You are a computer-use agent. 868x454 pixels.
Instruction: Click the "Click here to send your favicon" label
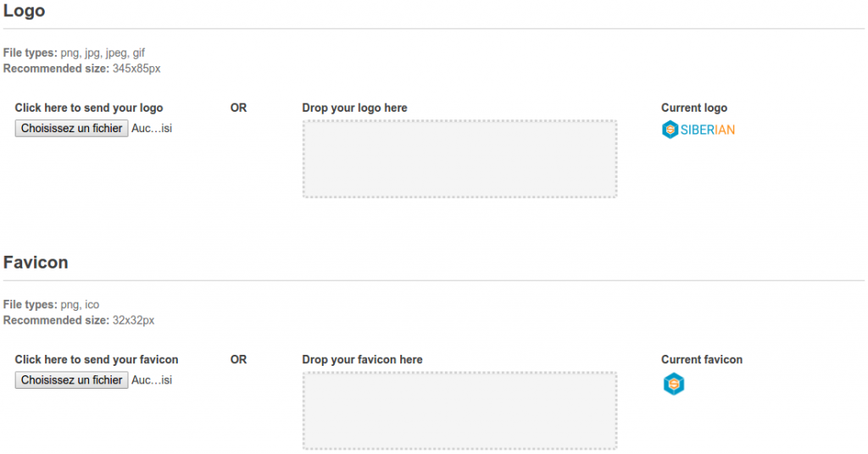pyautogui.click(x=97, y=360)
